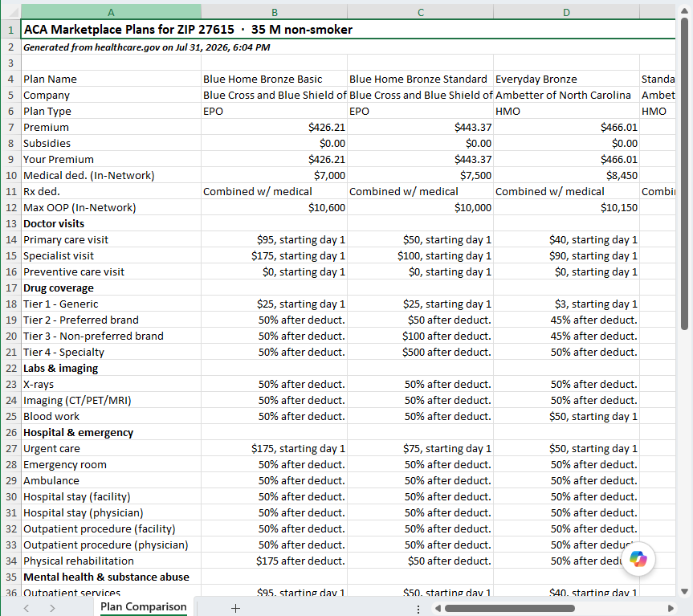Click the vertical scrollbar thumb
This screenshot has width=693, height=616.
(685, 173)
